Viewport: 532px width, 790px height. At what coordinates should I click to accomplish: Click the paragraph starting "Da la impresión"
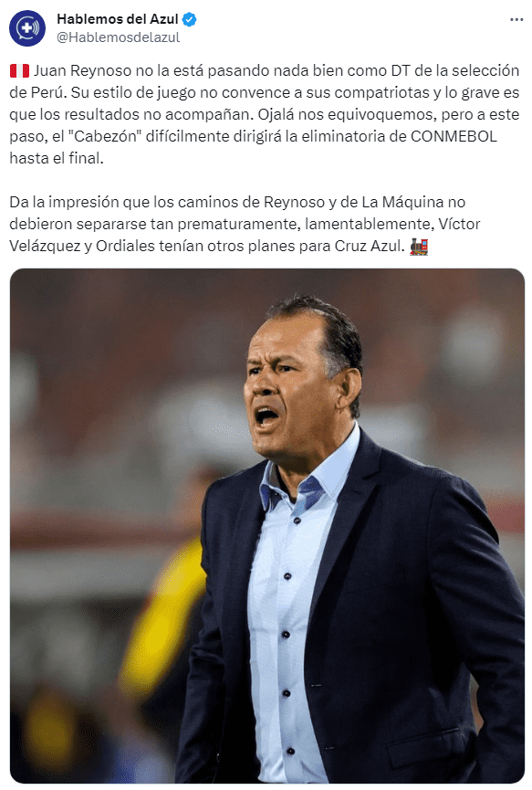(x=245, y=224)
